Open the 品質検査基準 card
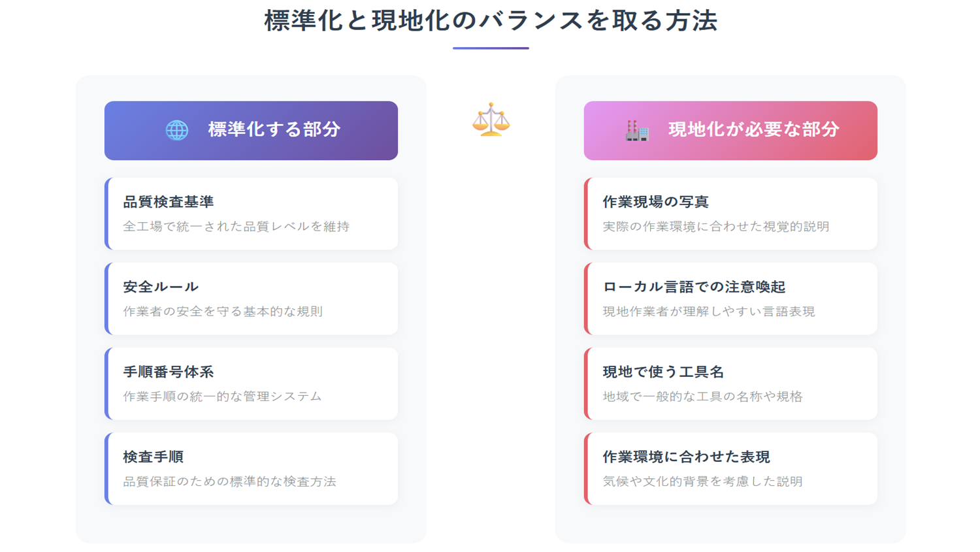The width and height of the screenshot is (980, 552). coord(251,214)
